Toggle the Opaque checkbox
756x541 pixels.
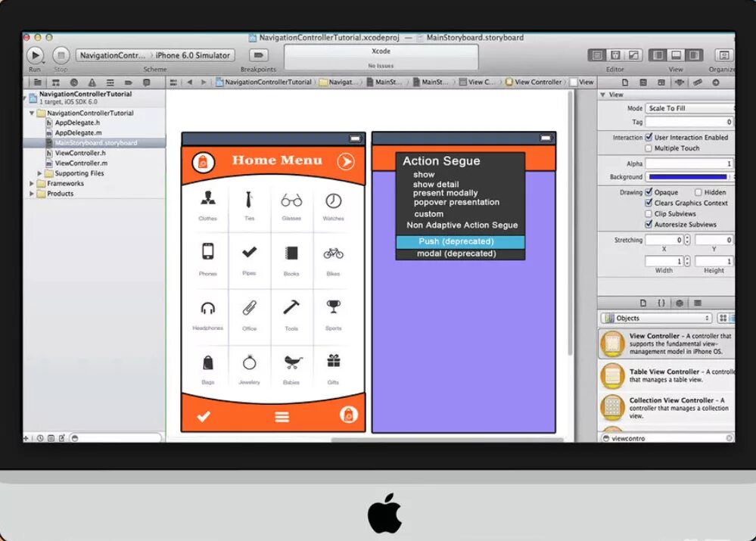649,192
